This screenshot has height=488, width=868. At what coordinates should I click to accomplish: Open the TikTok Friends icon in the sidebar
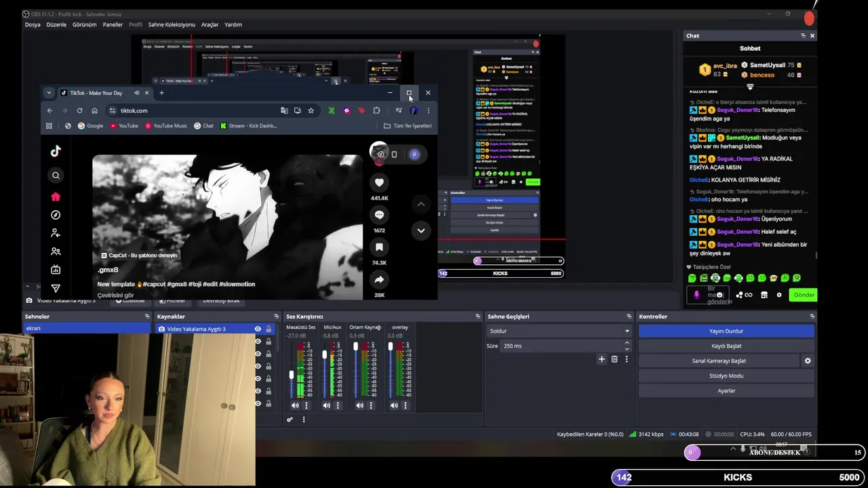click(x=56, y=251)
